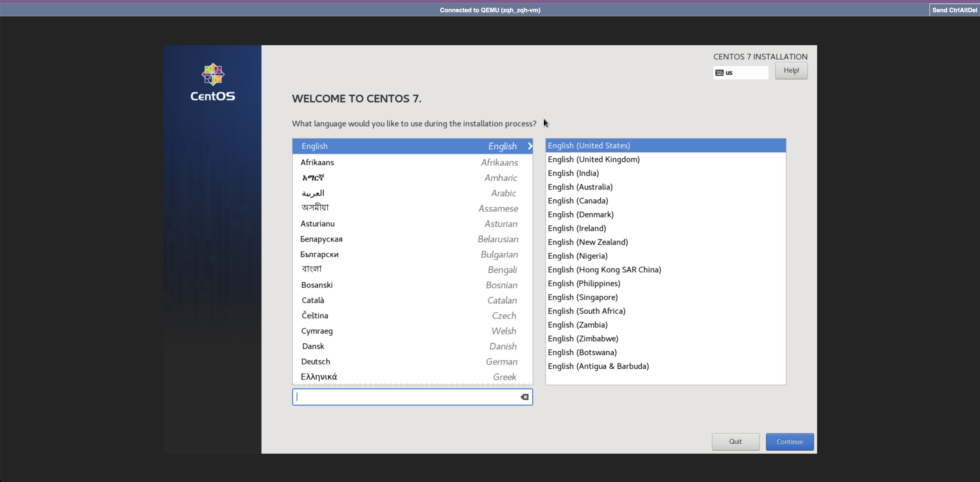Viewport: 980px width, 482px height.
Task: Click the keyboard layout icon beside 'us'
Action: [719, 73]
